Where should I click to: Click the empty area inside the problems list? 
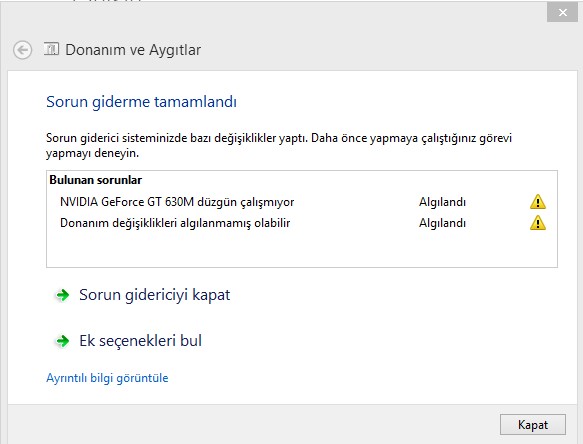pyautogui.click(x=302, y=249)
